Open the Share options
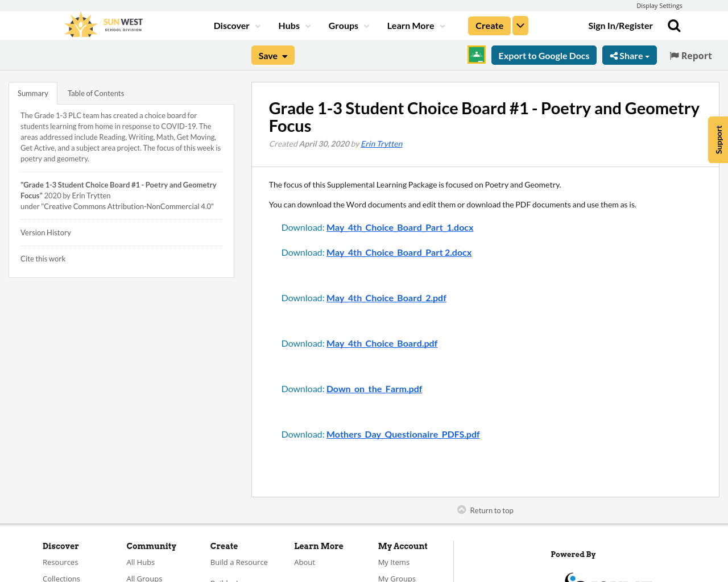The image size is (728, 582). tap(629, 55)
